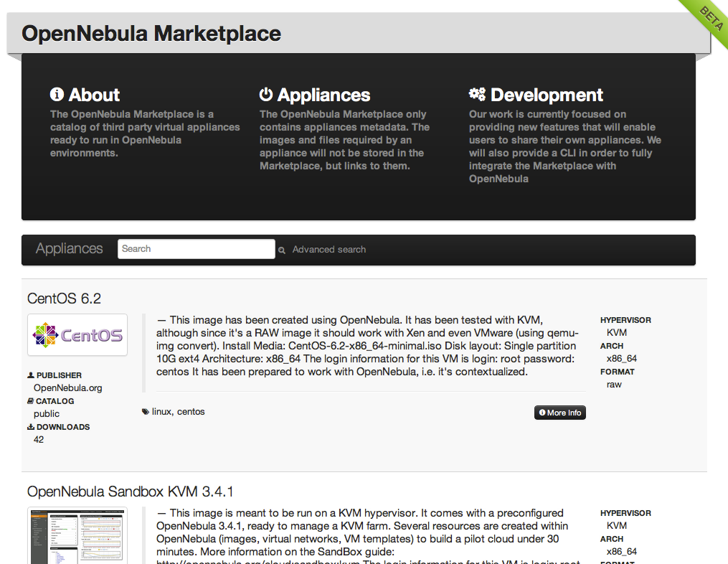
Task: Click catalog value public
Action: pos(47,414)
